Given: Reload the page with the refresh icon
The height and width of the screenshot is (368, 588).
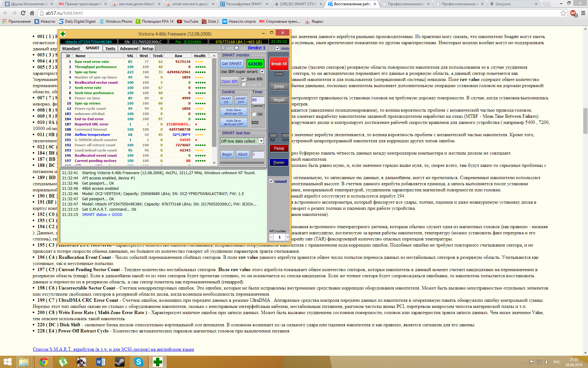Looking at the screenshot, I should click(23, 13).
